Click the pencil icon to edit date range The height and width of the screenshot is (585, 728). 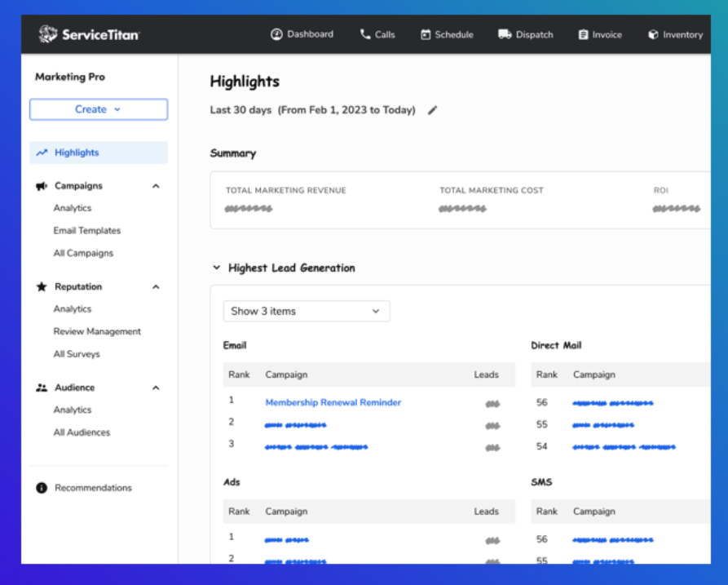click(x=433, y=110)
